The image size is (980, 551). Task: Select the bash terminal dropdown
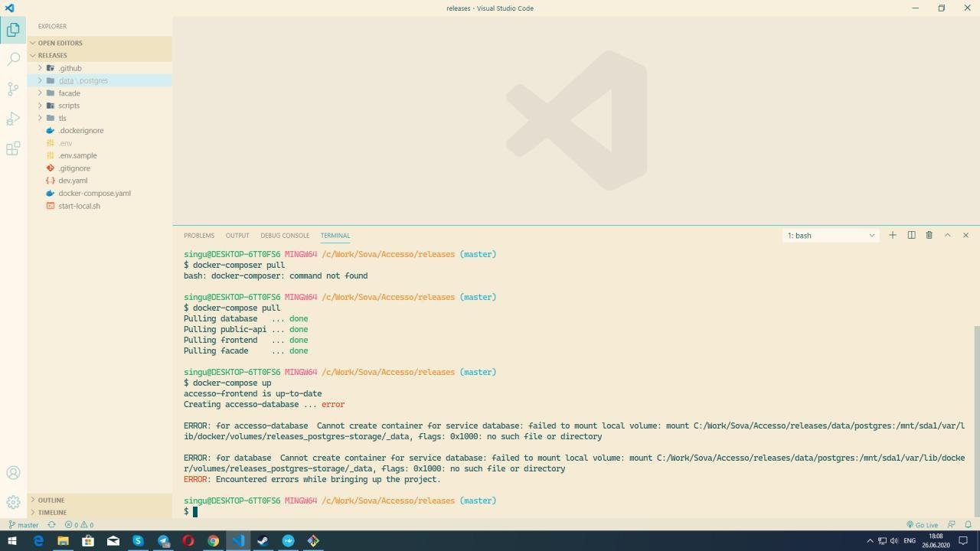[x=831, y=236]
